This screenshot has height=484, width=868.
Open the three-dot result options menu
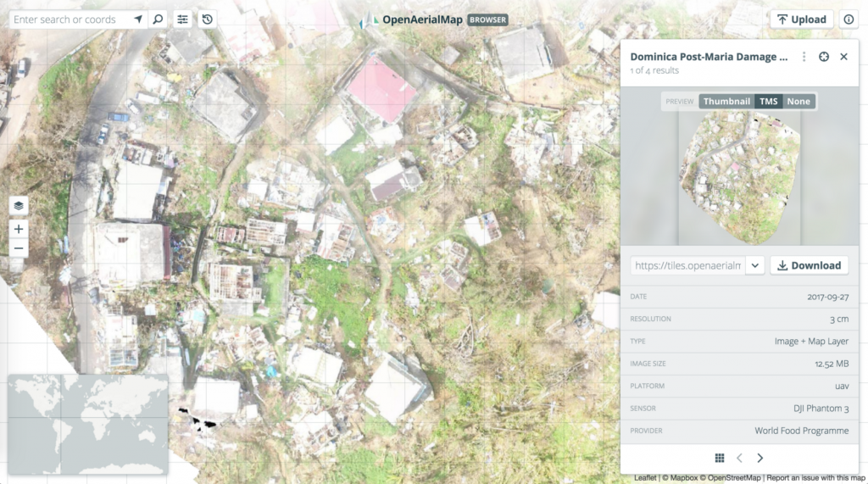pos(804,57)
